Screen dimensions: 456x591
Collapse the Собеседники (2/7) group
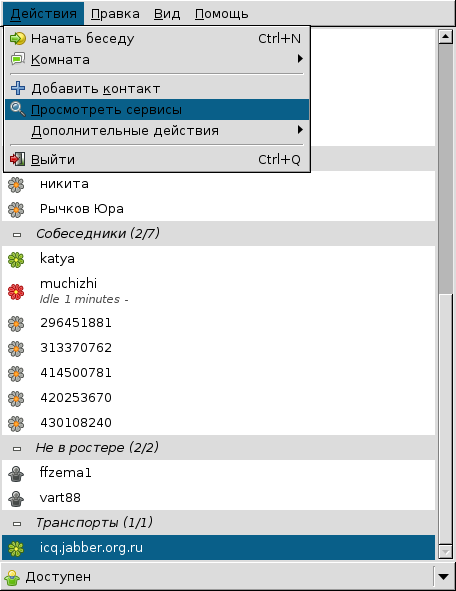(x=17, y=235)
